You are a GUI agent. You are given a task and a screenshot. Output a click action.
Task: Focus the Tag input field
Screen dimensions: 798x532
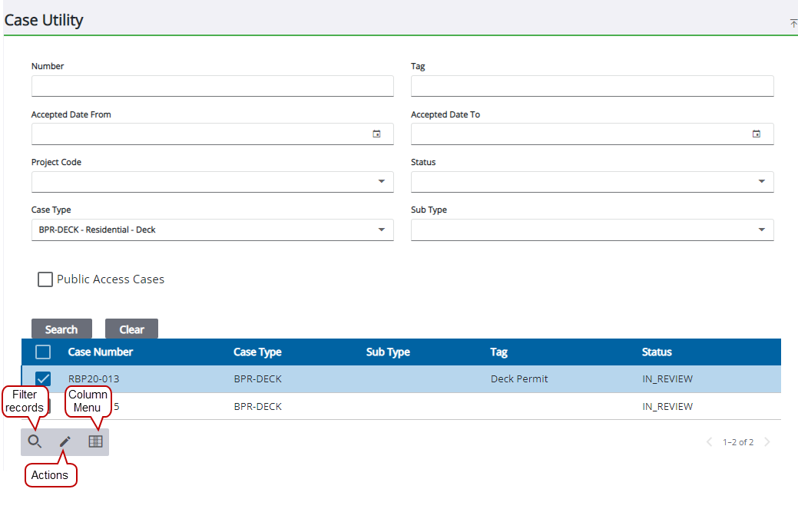(x=592, y=86)
